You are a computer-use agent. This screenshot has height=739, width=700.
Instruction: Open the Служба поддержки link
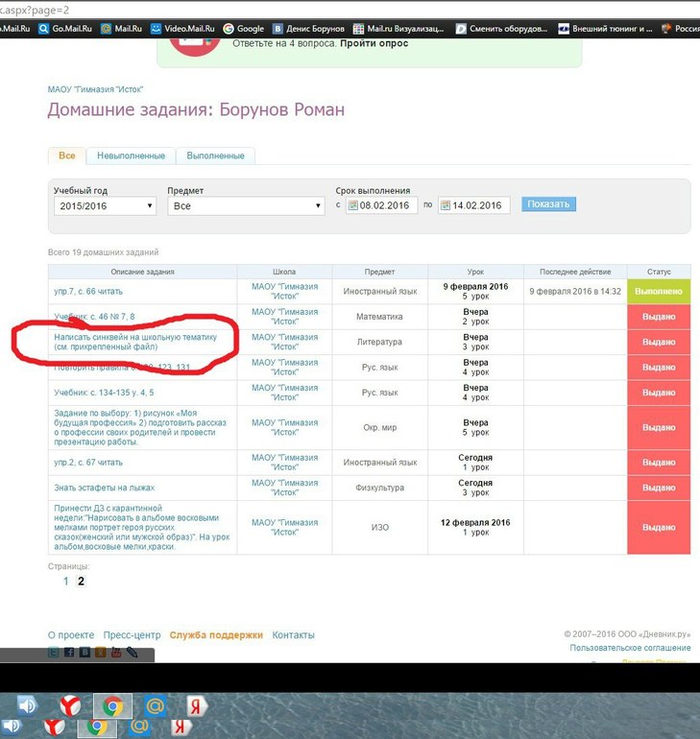(x=216, y=635)
